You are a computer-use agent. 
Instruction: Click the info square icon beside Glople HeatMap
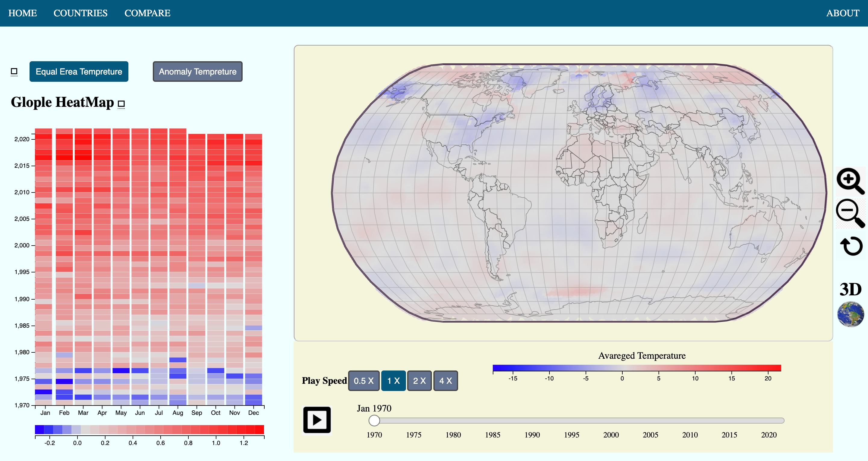[x=121, y=104]
